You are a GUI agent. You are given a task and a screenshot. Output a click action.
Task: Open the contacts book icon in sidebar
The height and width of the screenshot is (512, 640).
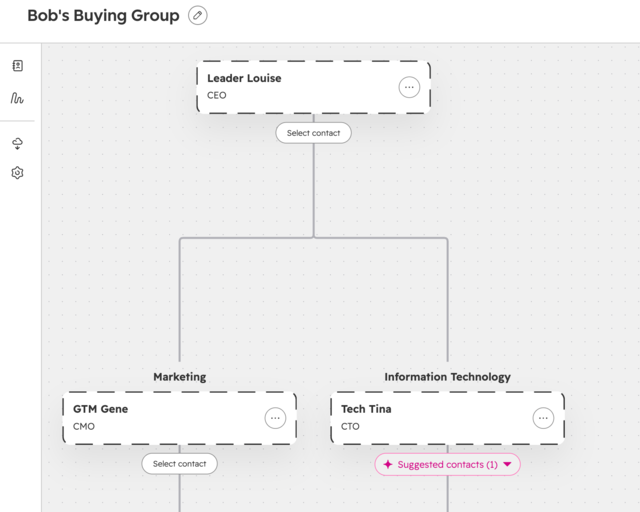18,65
